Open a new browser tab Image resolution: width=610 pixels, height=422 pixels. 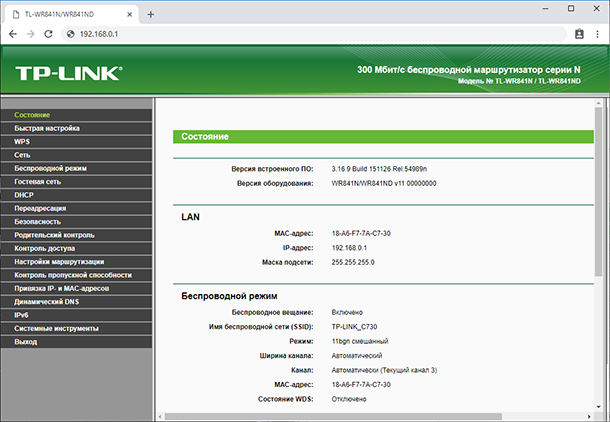click(151, 14)
